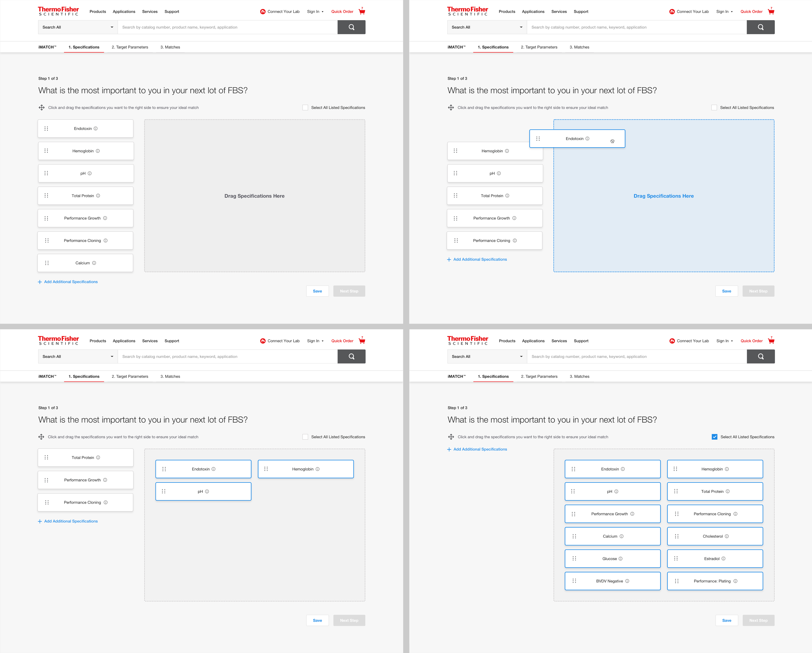Click Performance Growth info icon in three-selected-specs screen

(105, 480)
